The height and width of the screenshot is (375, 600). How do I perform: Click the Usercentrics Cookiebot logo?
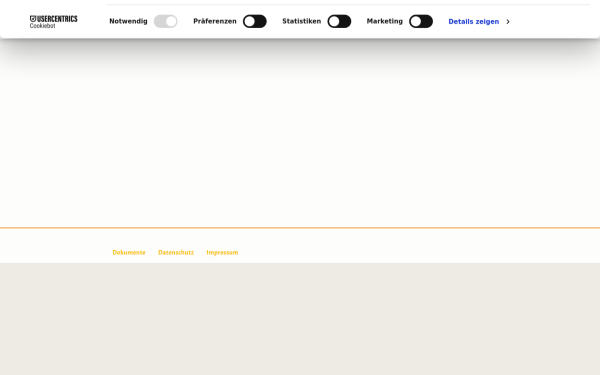[x=54, y=22]
